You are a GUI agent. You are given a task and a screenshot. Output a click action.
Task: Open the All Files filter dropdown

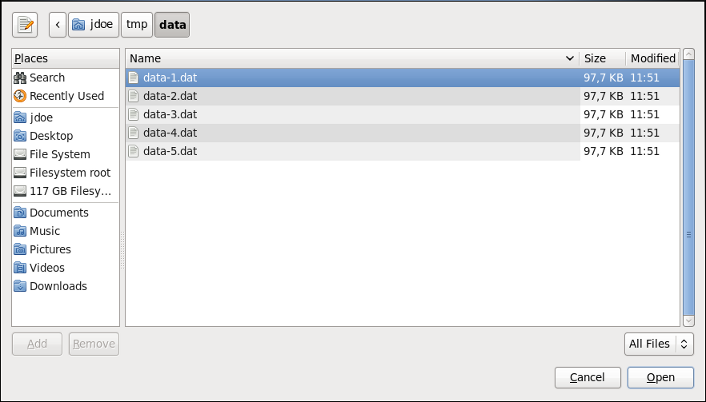(x=659, y=344)
